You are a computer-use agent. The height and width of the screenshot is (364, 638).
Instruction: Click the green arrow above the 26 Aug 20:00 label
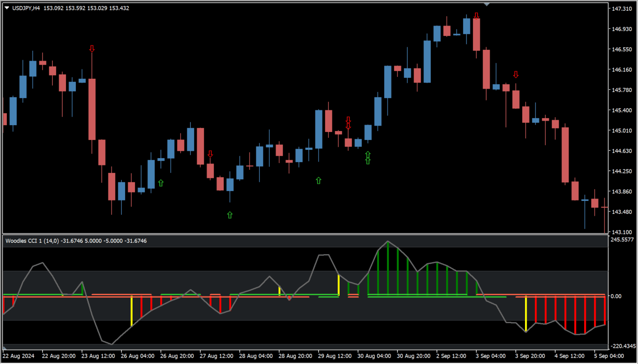[x=161, y=183]
